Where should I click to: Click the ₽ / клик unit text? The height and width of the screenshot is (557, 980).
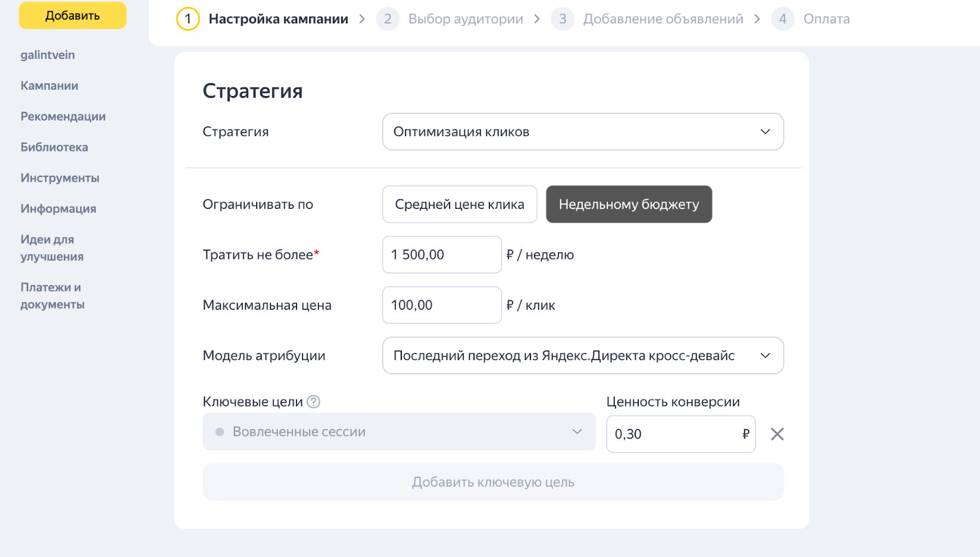click(531, 305)
